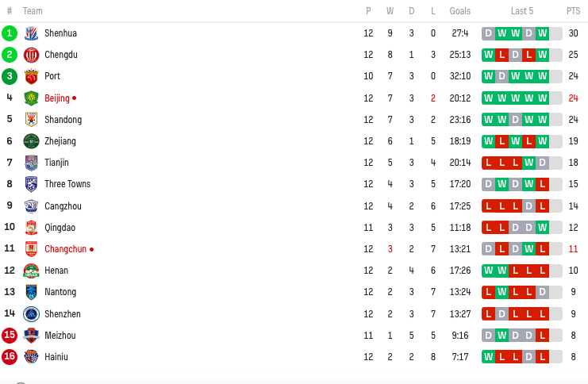Click the Chengdu club logo
The height and width of the screenshot is (384, 588).
(31, 55)
